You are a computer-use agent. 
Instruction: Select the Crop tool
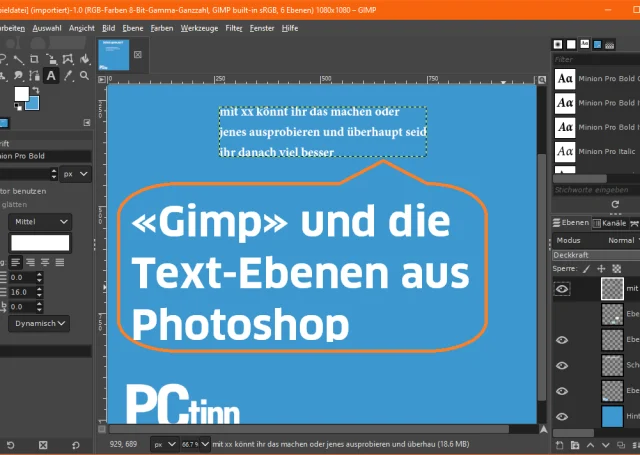click(x=34, y=59)
